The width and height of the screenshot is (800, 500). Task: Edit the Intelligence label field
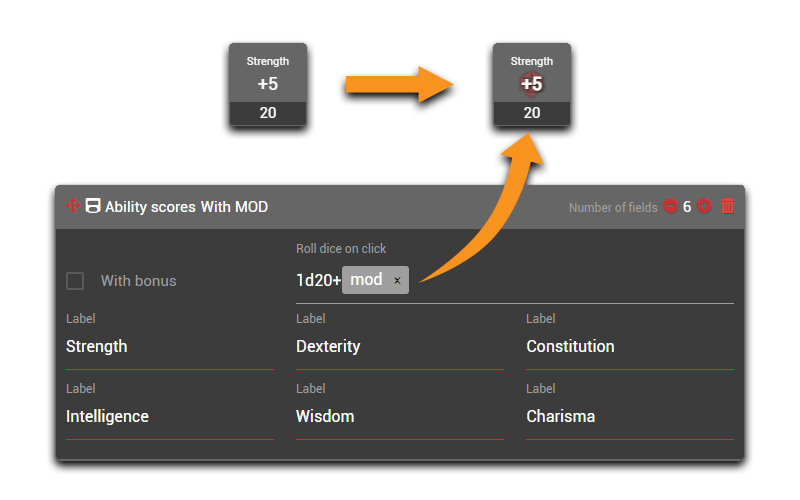pyautogui.click(x=168, y=417)
